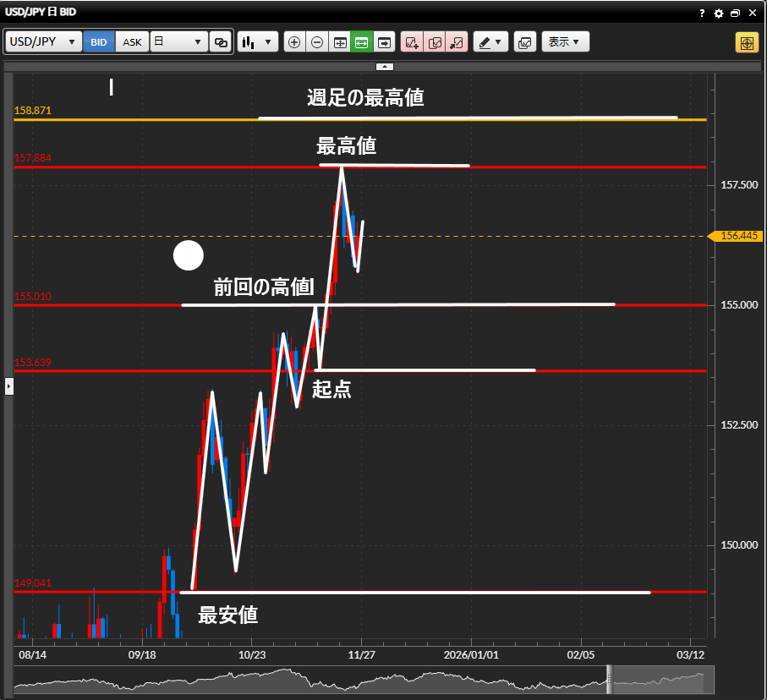The width and height of the screenshot is (767, 700).
Task: Click the reset chart scale icon
Action: click(x=340, y=42)
